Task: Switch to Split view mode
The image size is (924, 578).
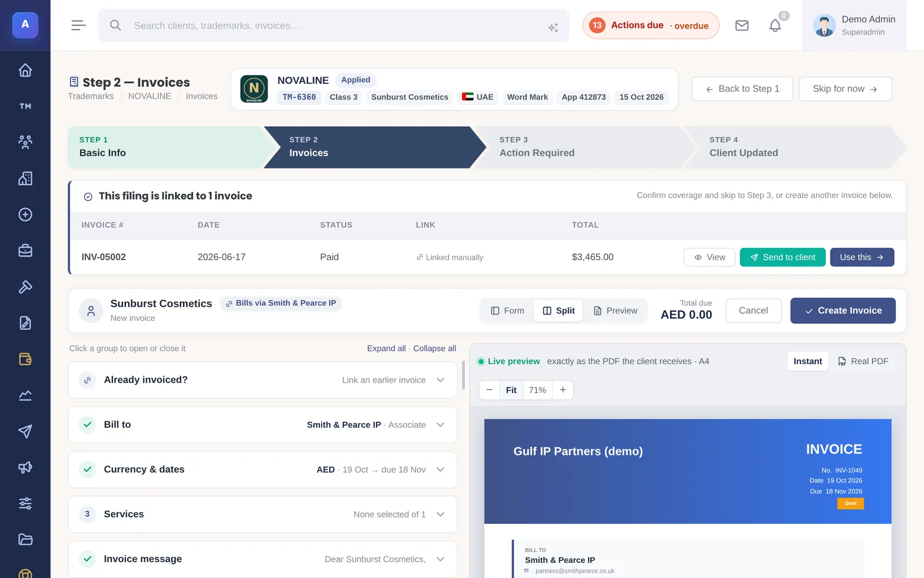Action: click(558, 311)
